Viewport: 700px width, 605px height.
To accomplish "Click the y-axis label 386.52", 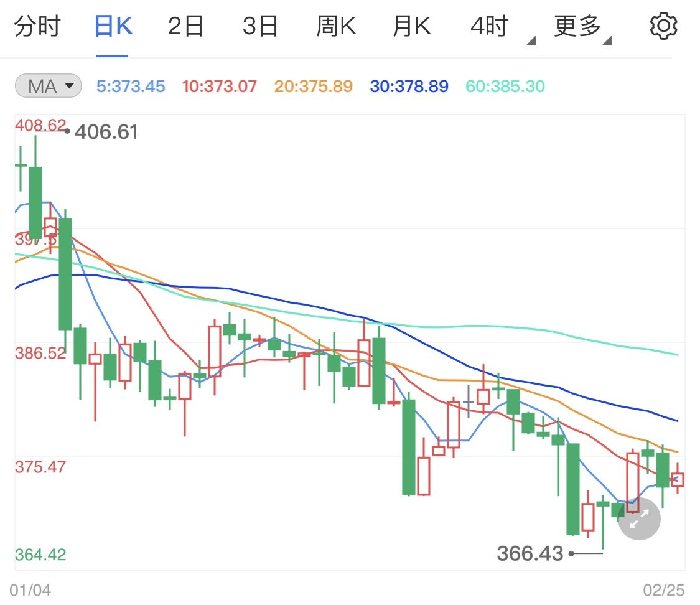I will pyautogui.click(x=40, y=353).
